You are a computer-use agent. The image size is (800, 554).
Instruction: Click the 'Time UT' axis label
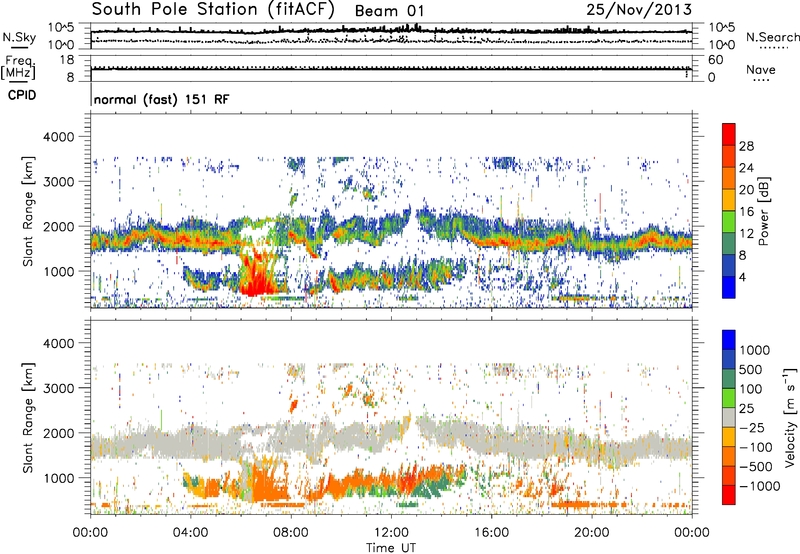(x=391, y=547)
